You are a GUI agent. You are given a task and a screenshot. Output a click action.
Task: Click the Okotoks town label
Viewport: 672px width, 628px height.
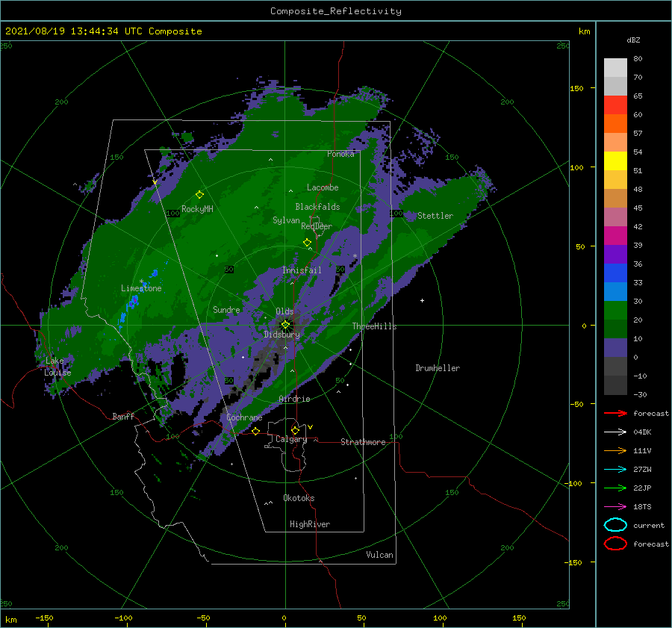(x=299, y=498)
